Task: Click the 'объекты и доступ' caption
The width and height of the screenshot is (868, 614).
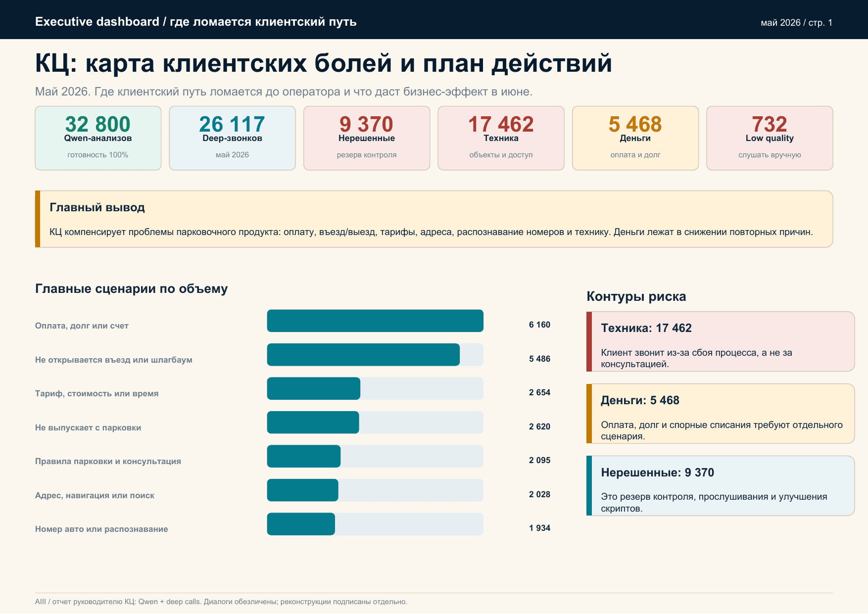Action: [501, 155]
